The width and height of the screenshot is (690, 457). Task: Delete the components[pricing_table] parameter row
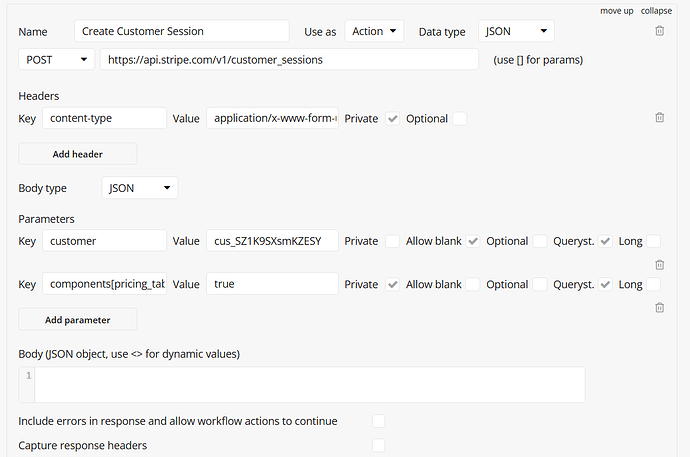(659, 308)
